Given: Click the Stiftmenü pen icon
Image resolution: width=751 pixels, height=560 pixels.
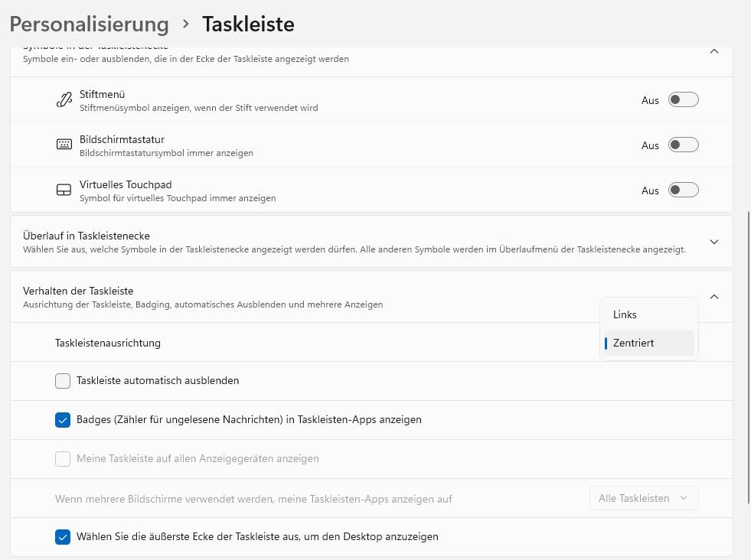Looking at the screenshot, I should tap(64, 100).
